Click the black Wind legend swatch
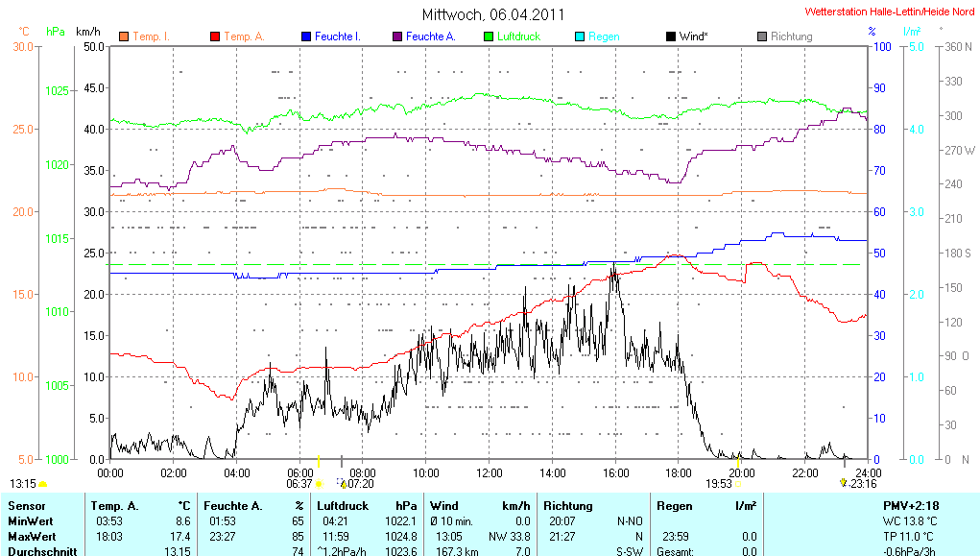980x556 pixels. point(670,36)
